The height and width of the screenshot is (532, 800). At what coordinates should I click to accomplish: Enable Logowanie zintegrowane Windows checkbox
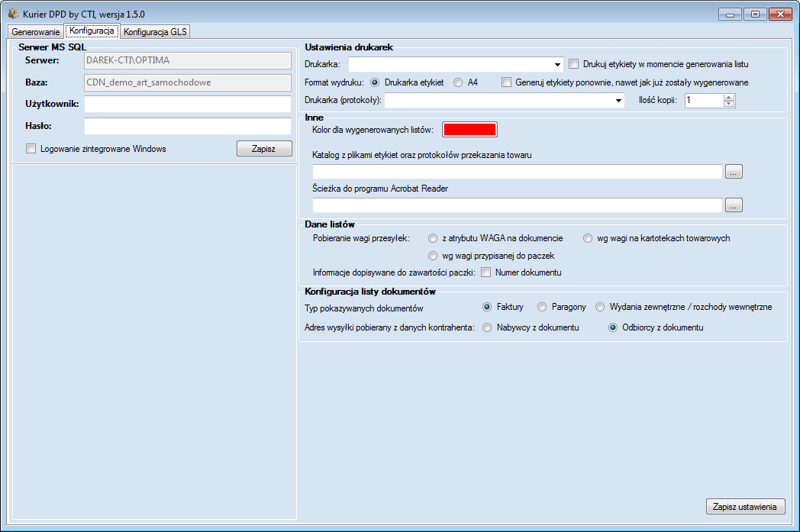[31, 149]
